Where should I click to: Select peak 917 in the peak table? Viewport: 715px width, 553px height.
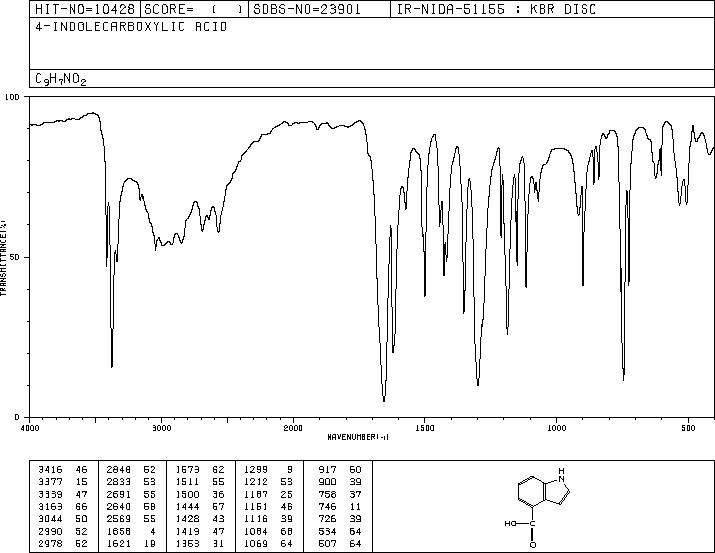(x=328, y=470)
